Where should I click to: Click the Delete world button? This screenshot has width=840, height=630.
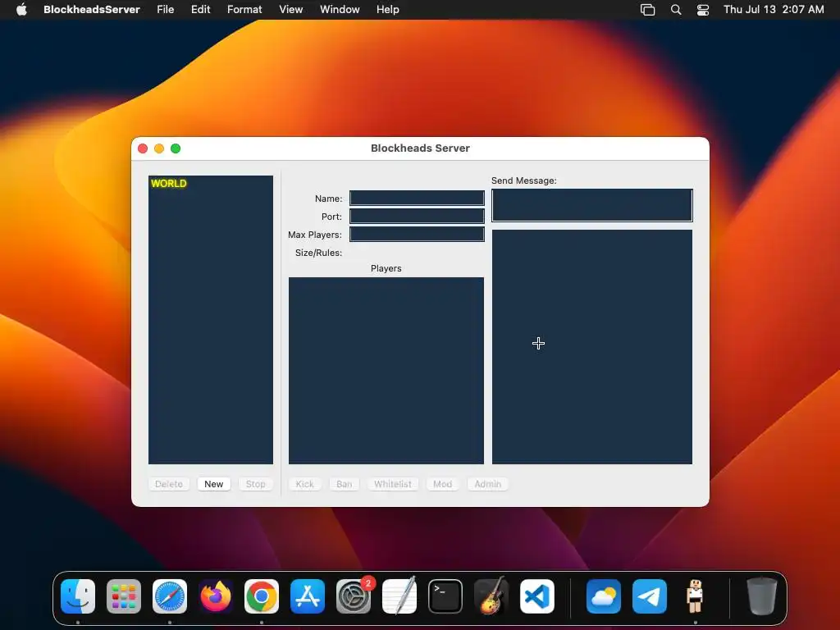[x=169, y=484]
